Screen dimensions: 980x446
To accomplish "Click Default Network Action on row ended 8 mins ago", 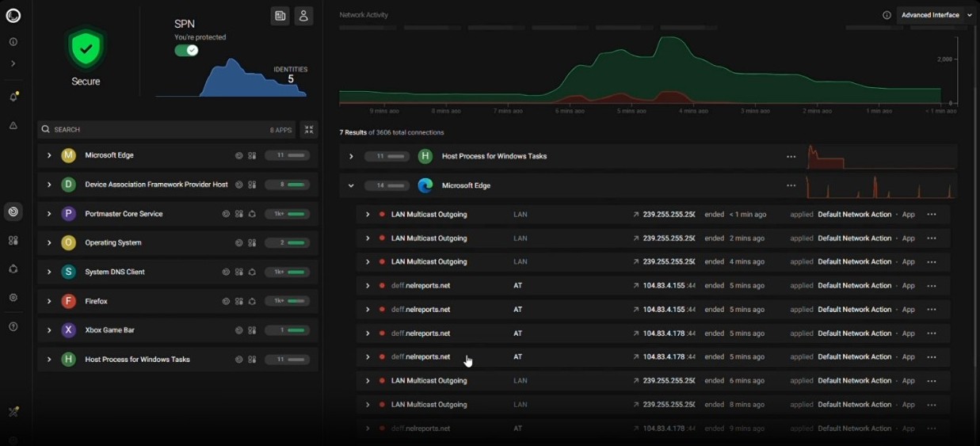I will coord(855,405).
